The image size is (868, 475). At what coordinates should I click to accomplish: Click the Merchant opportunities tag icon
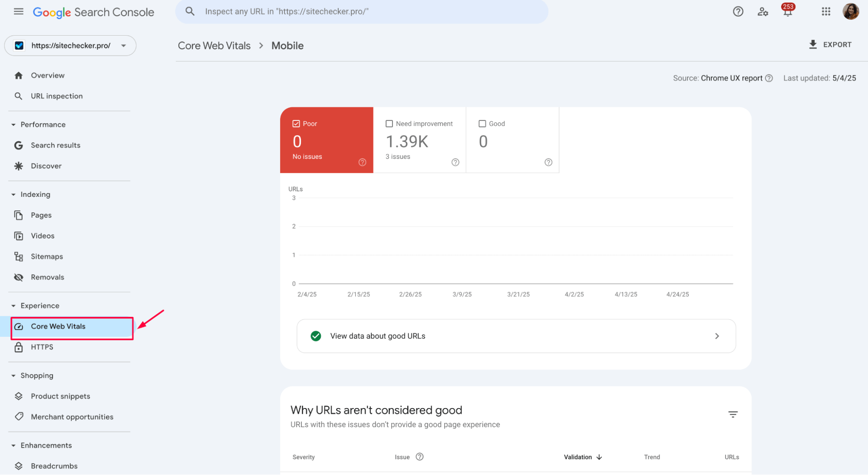tap(18, 417)
